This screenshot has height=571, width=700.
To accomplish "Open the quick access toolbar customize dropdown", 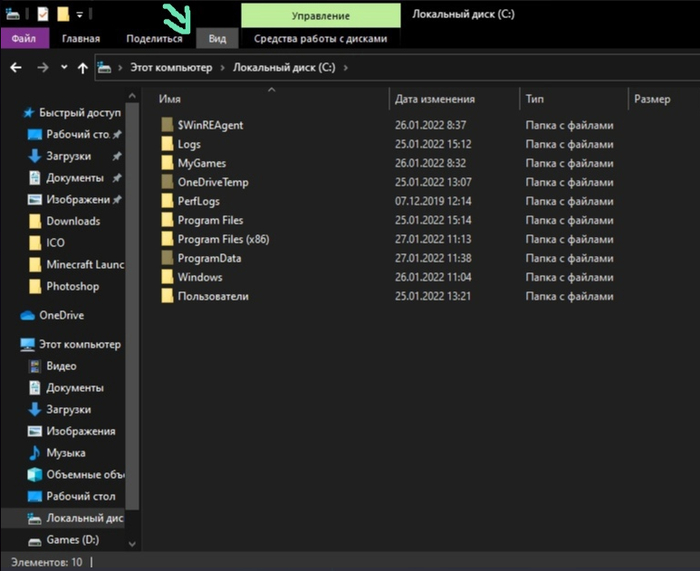I will click(78, 14).
